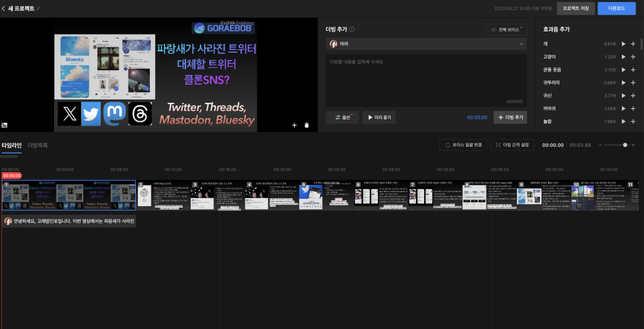Play the 고양이 sound effect
The image size is (644, 329).
pos(623,57)
